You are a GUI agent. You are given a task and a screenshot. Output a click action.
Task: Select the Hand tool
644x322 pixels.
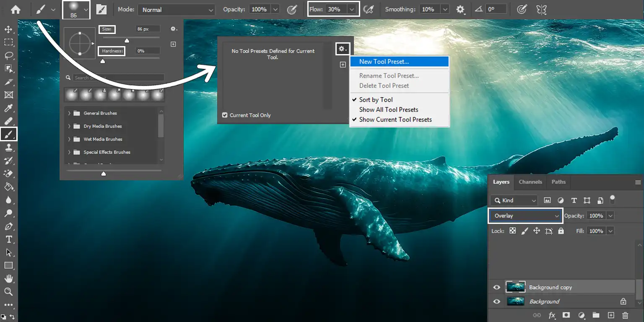coord(8,278)
